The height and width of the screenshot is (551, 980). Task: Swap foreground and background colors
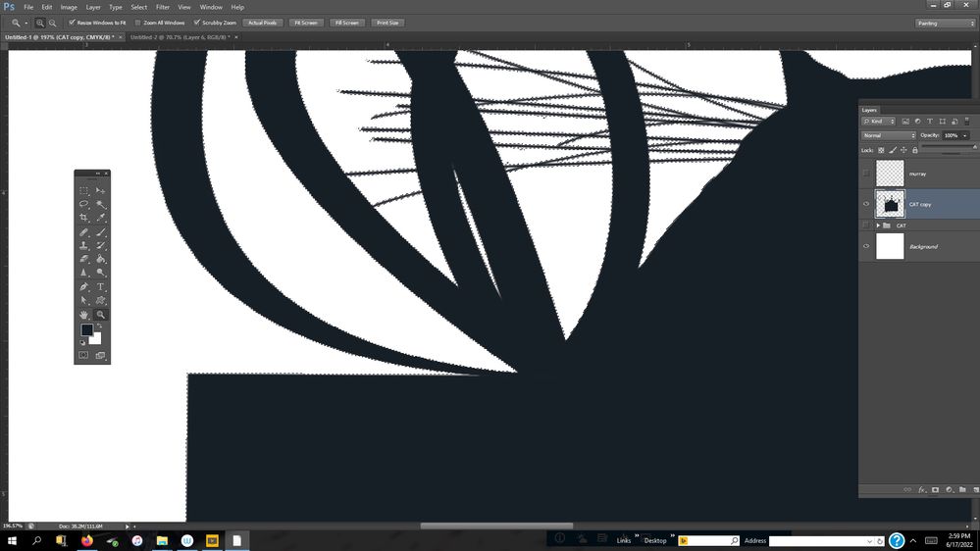coord(99,326)
